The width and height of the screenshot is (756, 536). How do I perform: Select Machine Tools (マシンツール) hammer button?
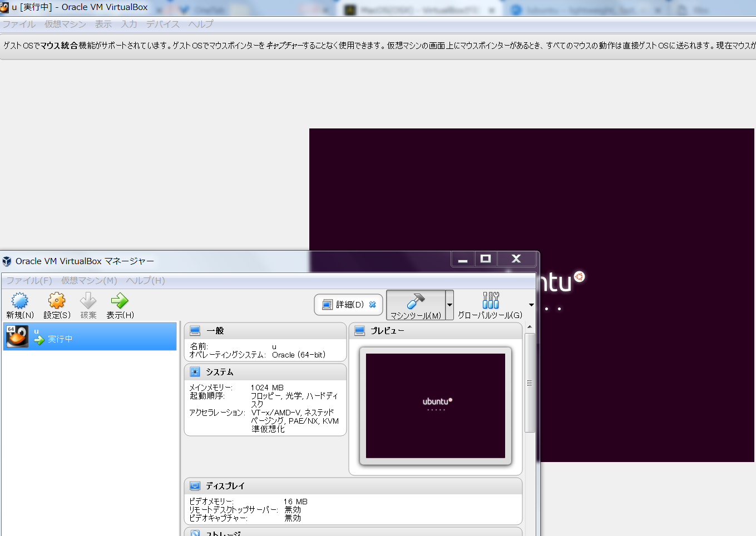(x=416, y=305)
